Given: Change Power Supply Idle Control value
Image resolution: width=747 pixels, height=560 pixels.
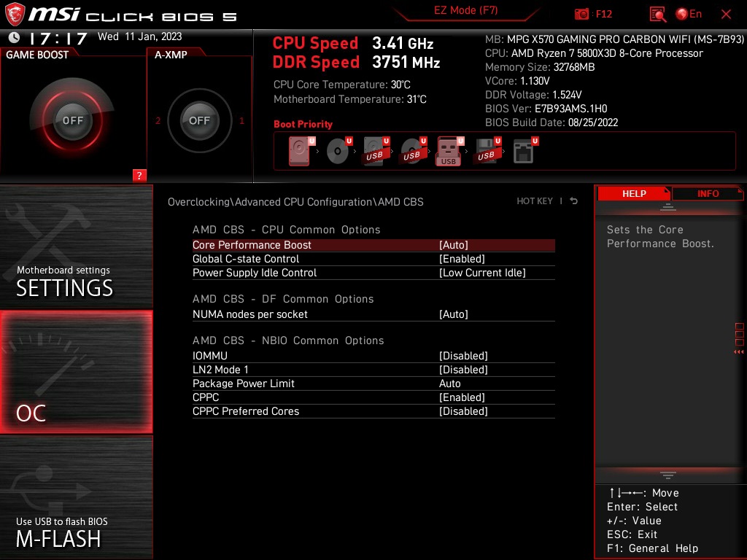Looking at the screenshot, I should 482,273.
